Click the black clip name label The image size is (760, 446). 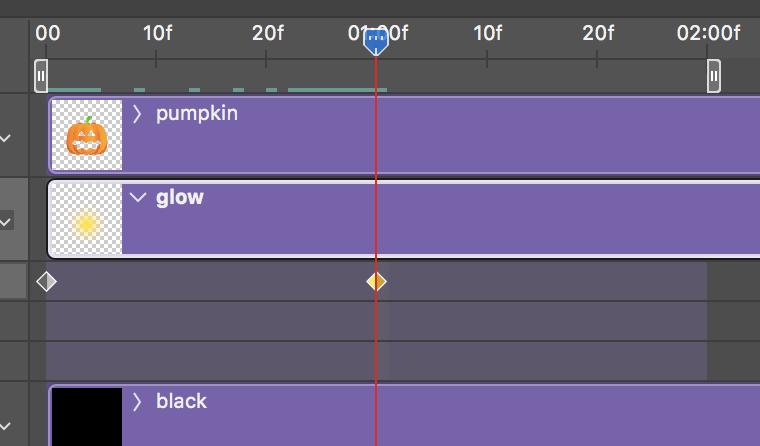pos(181,401)
